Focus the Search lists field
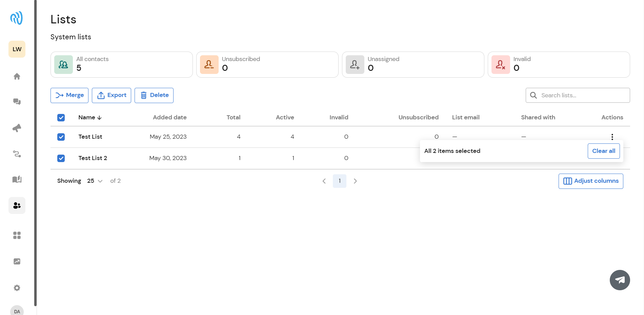644x315 pixels. click(578, 95)
